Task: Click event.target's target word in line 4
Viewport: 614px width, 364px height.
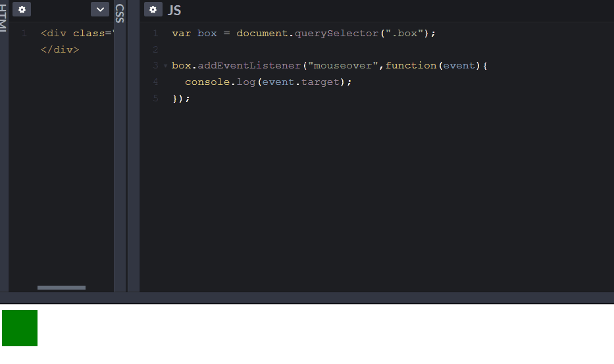Action: click(x=320, y=82)
